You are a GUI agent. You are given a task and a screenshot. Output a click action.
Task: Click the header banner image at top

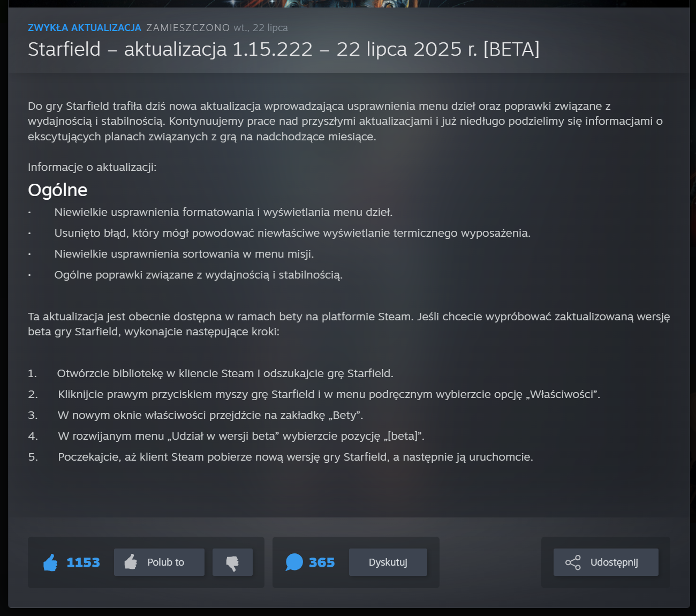click(348, 4)
